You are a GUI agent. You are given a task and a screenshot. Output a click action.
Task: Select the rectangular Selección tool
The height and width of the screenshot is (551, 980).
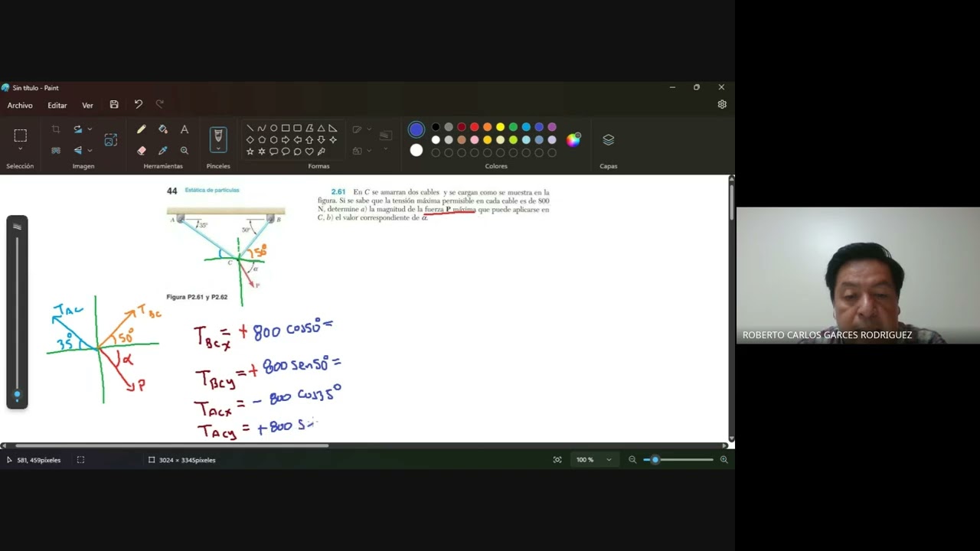tap(21, 135)
